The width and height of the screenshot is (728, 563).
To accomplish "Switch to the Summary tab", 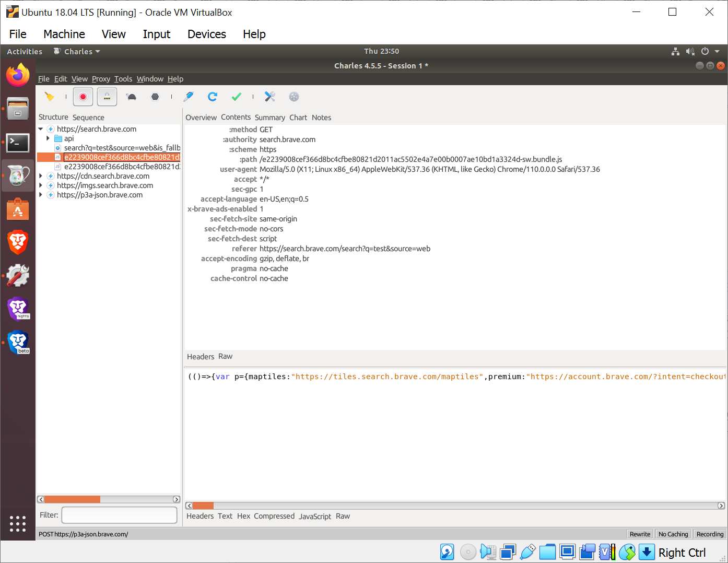I will pyautogui.click(x=269, y=117).
